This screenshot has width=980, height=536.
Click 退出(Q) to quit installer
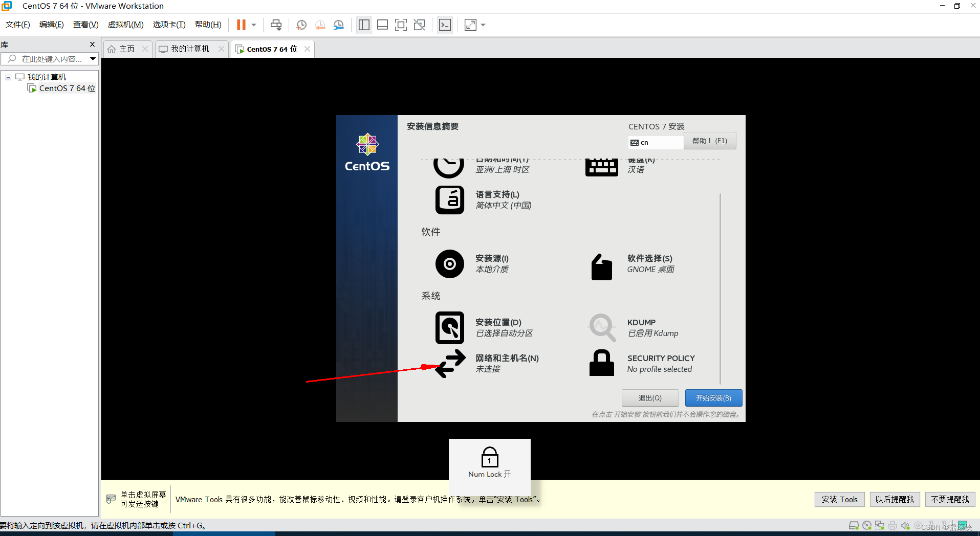[650, 398]
